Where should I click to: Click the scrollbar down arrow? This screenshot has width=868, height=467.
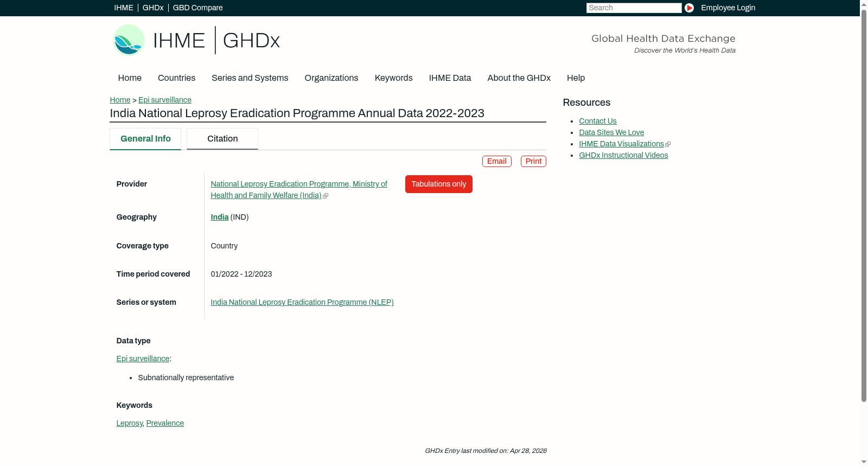tap(864, 463)
